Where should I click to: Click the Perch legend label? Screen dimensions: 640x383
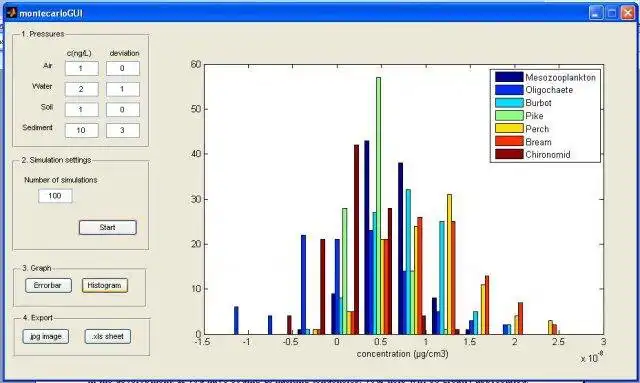(x=537, y=129)
